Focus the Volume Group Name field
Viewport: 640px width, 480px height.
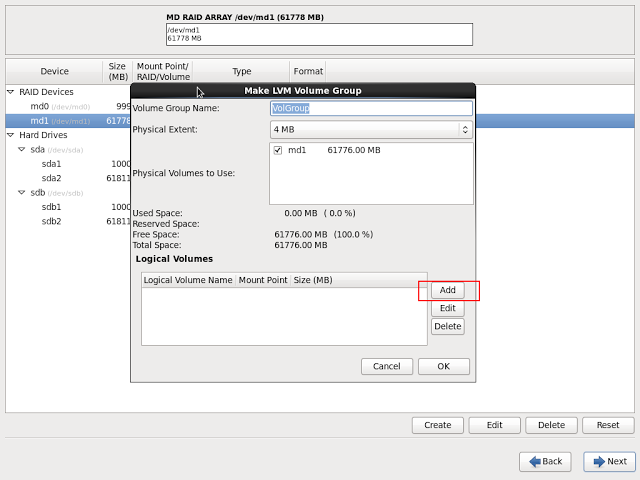coord(371,108)
